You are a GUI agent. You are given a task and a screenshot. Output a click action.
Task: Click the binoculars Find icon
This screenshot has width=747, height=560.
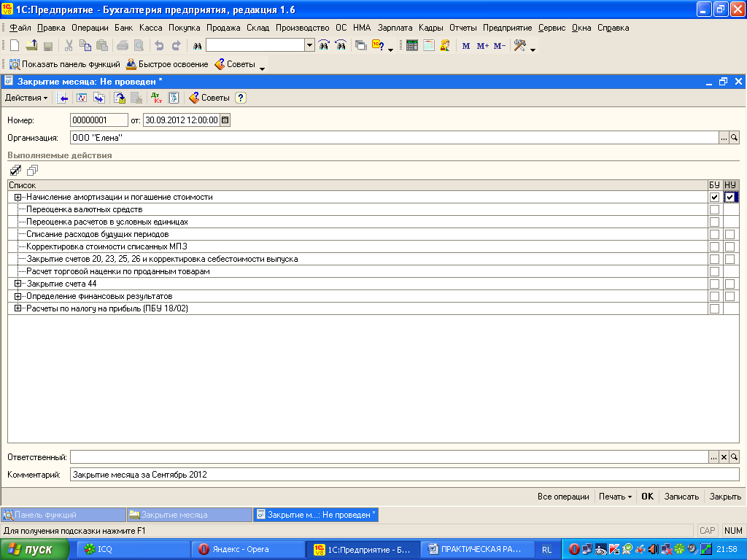pyautogui.click(x=197, y=46)
